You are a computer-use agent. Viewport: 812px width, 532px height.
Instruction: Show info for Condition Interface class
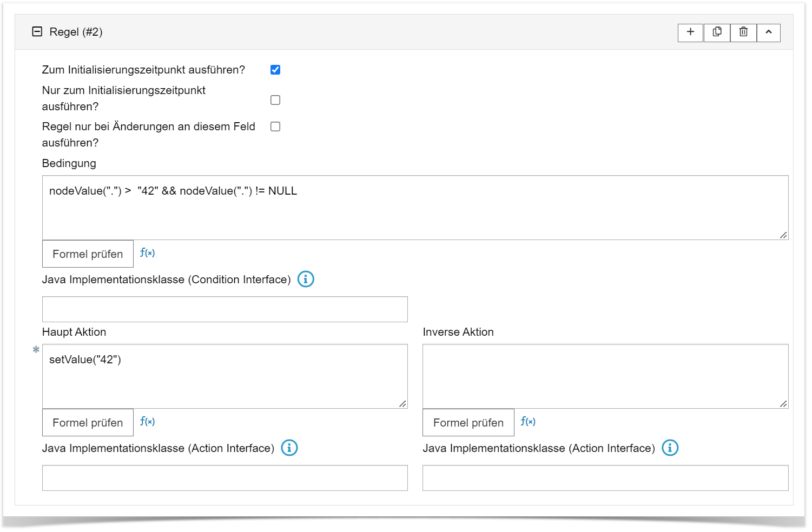[x=306, y=280]
